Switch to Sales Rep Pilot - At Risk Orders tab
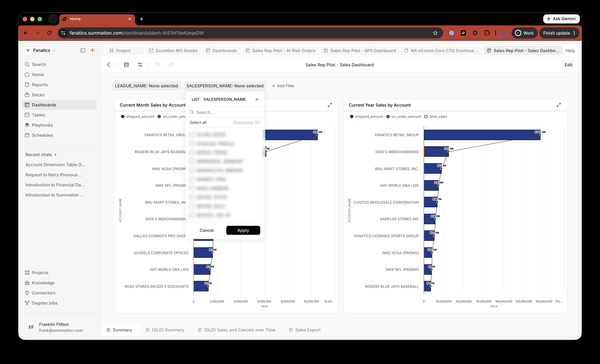This screenshot has height=364, width=600. pos(280,51)
